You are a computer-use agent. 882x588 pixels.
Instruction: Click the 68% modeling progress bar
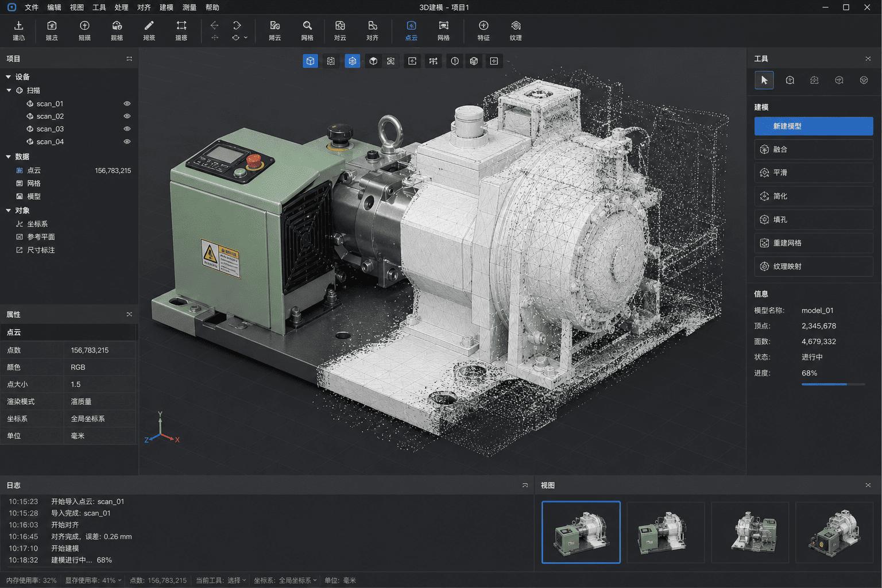coord(833,384)
